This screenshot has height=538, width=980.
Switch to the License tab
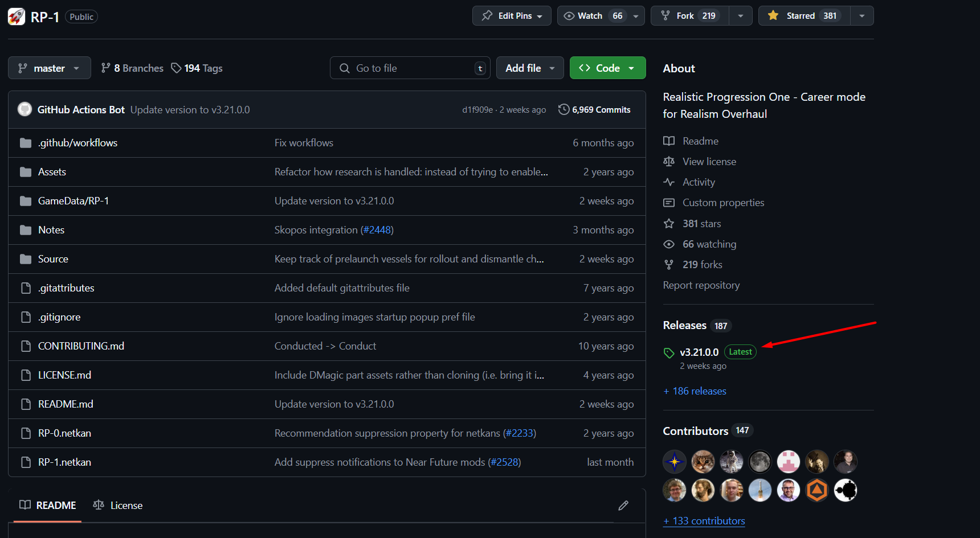tap(118, 506)
